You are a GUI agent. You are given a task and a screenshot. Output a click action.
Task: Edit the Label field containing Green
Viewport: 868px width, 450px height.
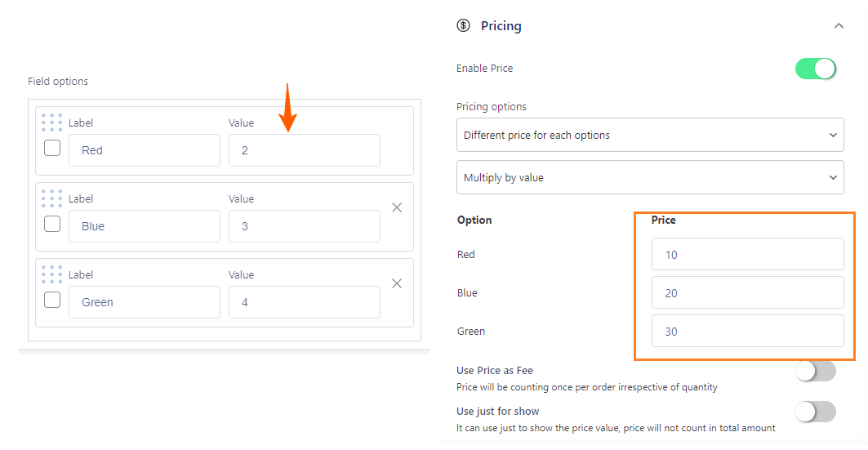[145, 301]
